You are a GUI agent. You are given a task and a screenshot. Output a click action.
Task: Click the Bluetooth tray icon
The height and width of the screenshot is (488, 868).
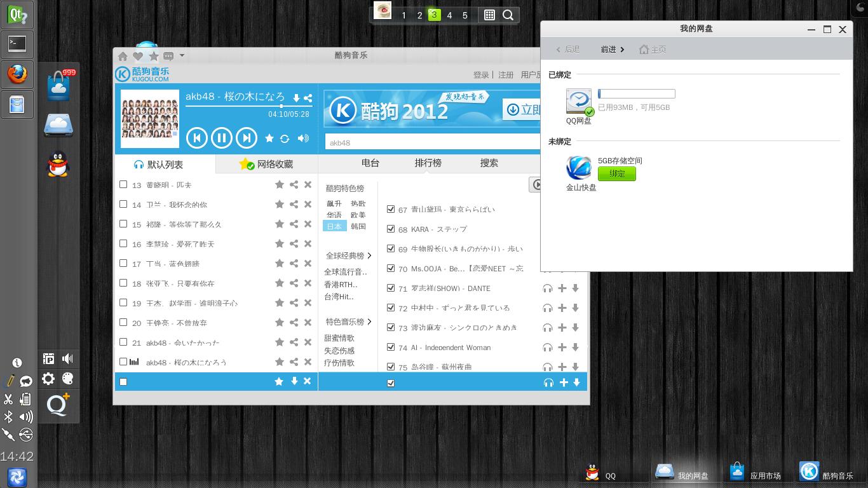point(8,417)
